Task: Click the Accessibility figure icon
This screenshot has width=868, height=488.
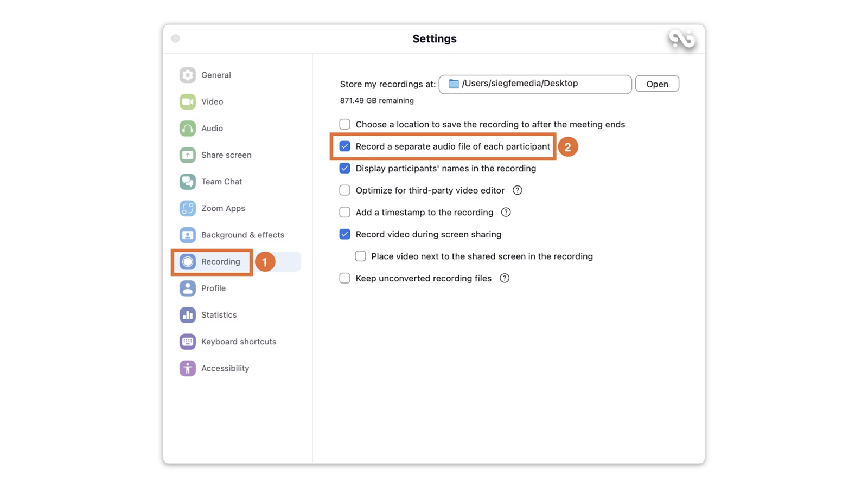Action: tap(188, 368)
